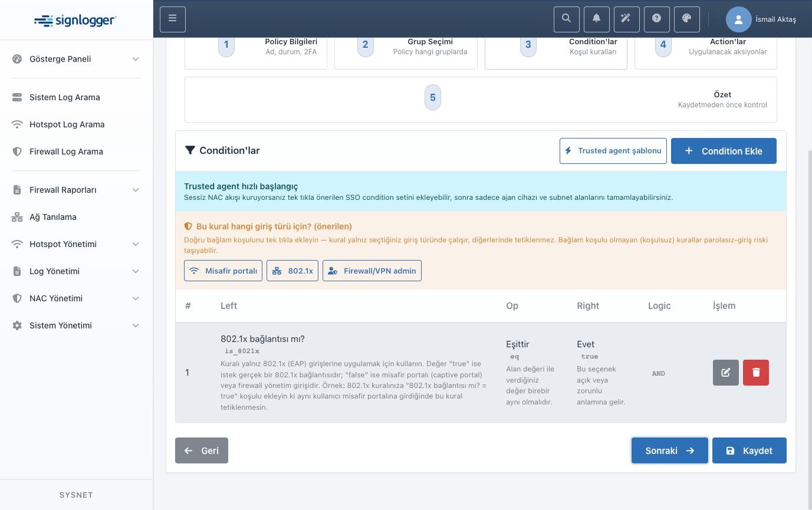
Task: Click the Log Yönetimi file icon
Action: (x=17, y=271)
